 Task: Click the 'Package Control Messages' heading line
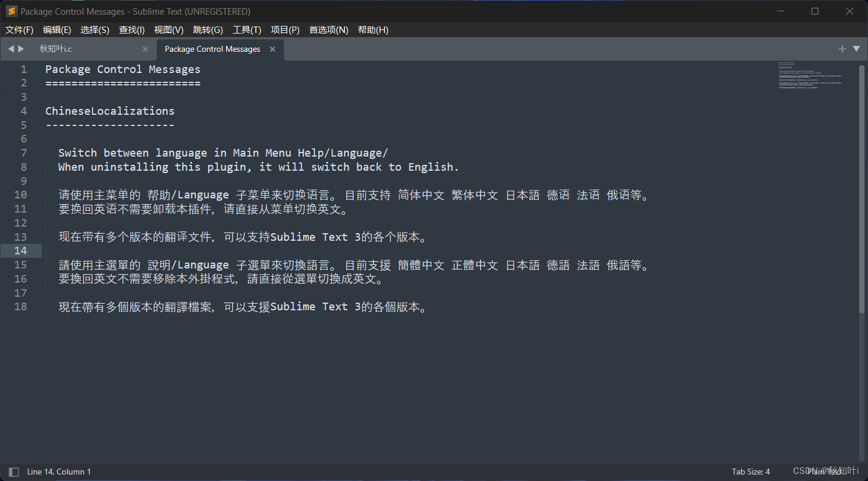click(x=122, y=69)
